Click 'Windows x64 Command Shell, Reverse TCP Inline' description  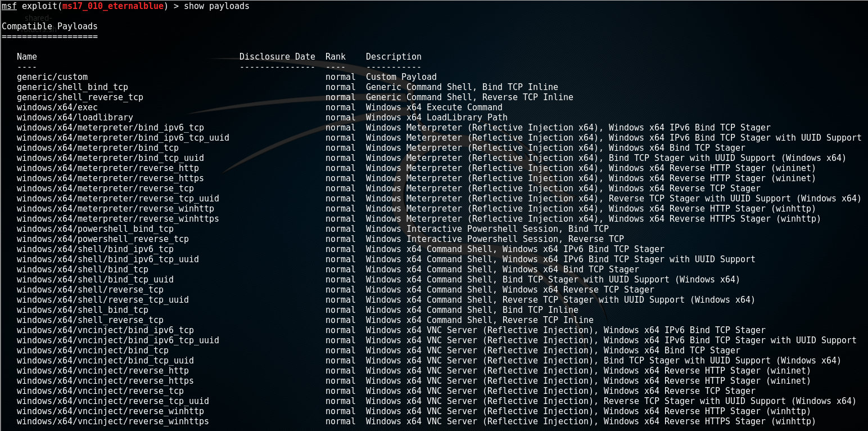click(x=480, y=320)
